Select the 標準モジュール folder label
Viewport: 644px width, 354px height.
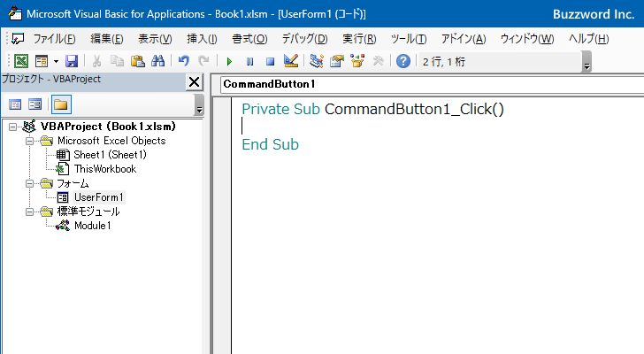pyautogui.click(x=88, y=212)
